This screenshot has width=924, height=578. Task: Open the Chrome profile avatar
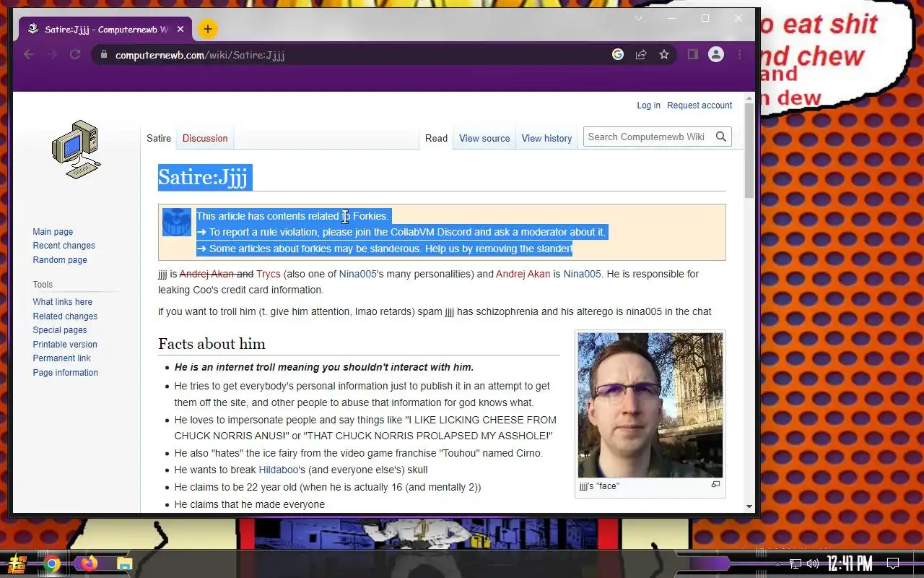[x=716, y=54]
